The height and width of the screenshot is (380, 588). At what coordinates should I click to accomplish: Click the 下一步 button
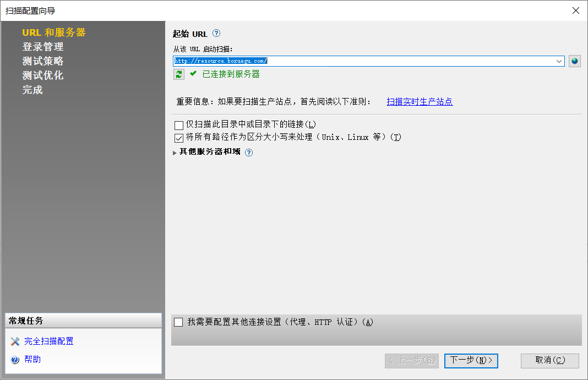point(471,361)
